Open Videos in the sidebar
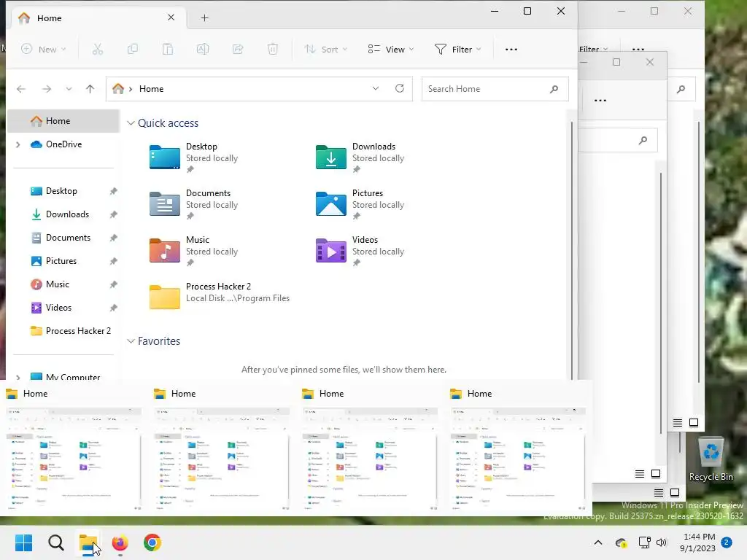 pos(58,308)
